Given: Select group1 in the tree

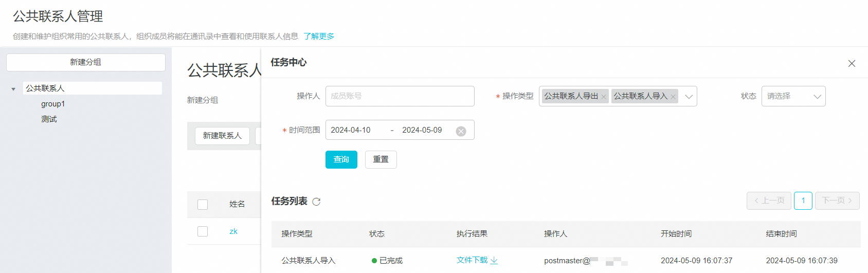Looking at the screenshot, I should 53,104.
